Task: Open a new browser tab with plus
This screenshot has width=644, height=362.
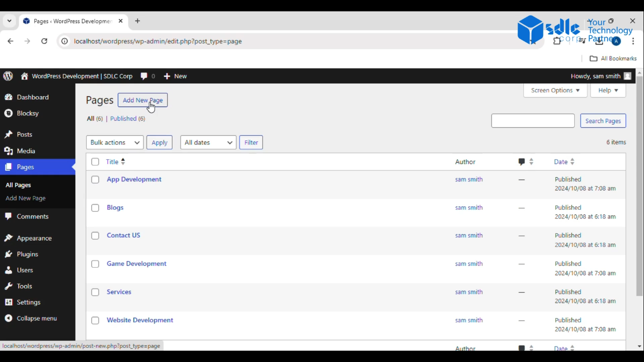Action: [x=137, y=21]
